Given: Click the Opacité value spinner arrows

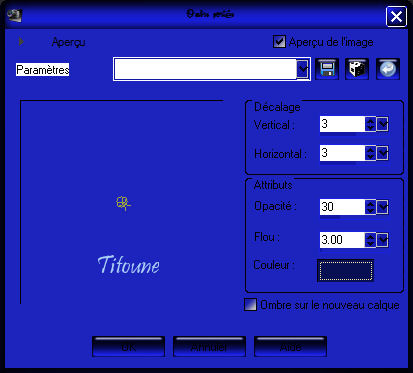Looking at the screenshot, I should click(x=370, y=207).
